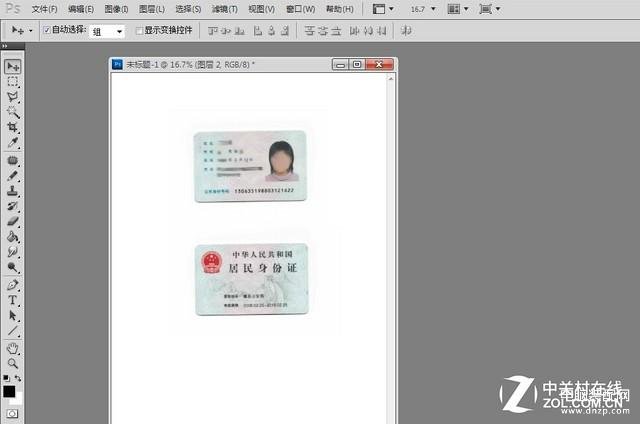Select the Line tool

[x=13, y=331]
